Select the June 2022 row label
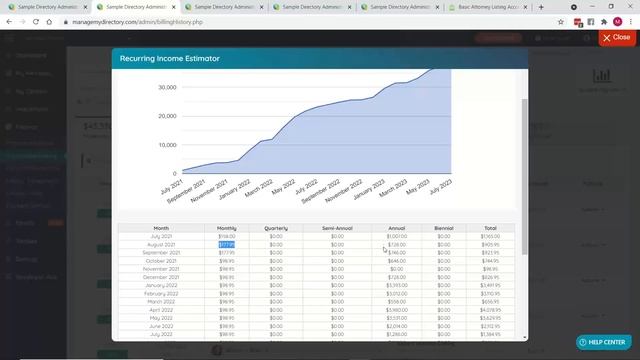 pyautogui.click(x=161, y=326)
